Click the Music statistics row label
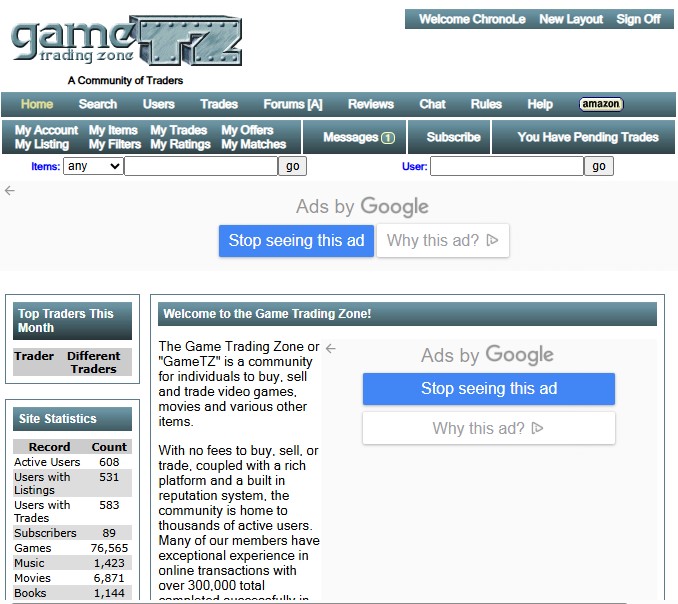Image resolution: width=678 pixels, height=604 pixels. tap(29, 563)
